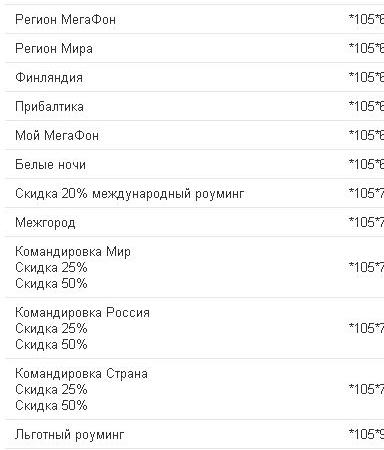The height and width of the screenshot is (450, 384).
Task: Select Скидка 50% under Командировка Мир
Action: (x=51, y=283)
